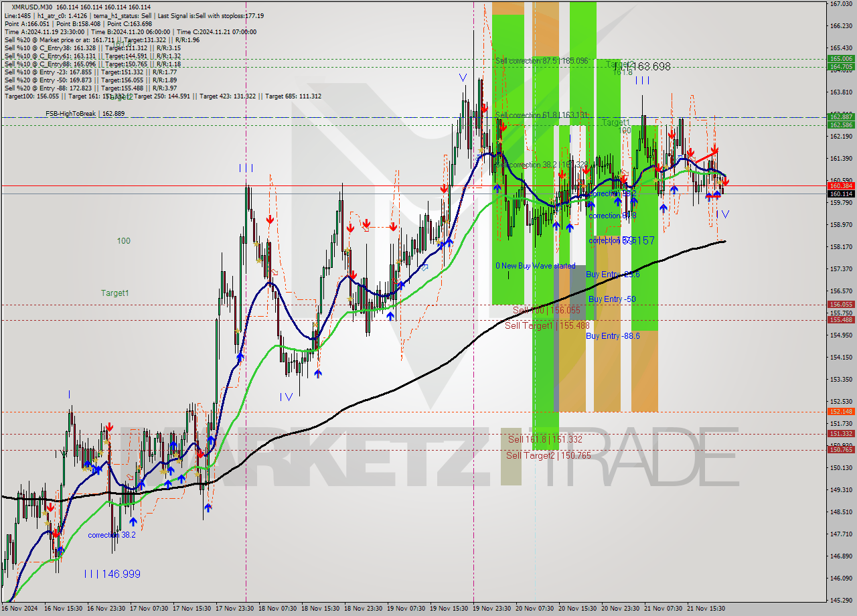Image resolution: width=857 pixels, height=616 pixels.
Task: Click the '100' level label on the left
Action: tap(124, 241)
